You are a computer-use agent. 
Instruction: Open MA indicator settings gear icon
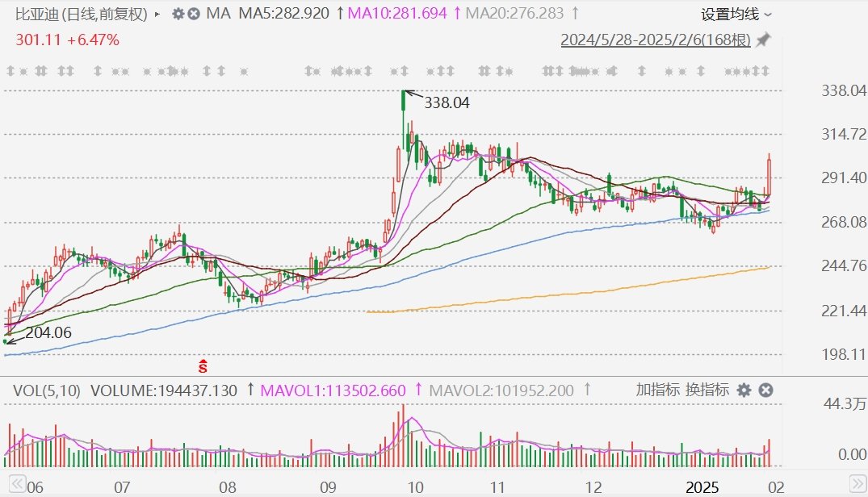tap(178, 14)
